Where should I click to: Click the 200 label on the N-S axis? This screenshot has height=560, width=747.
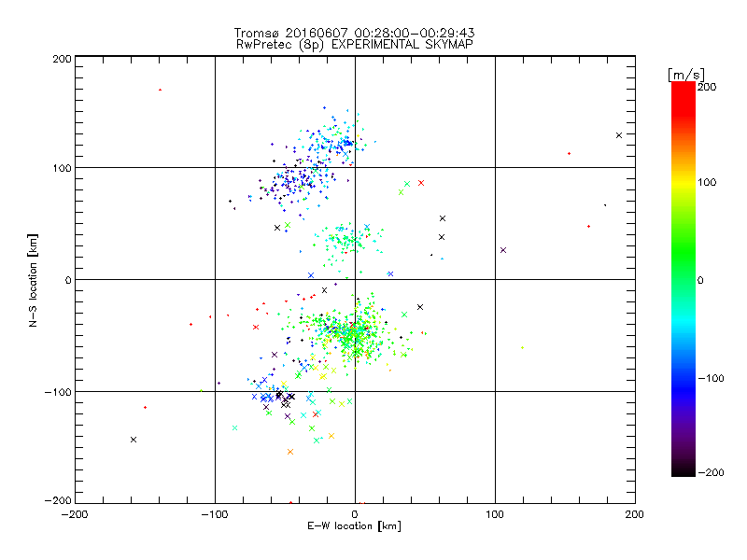(62, 59)
